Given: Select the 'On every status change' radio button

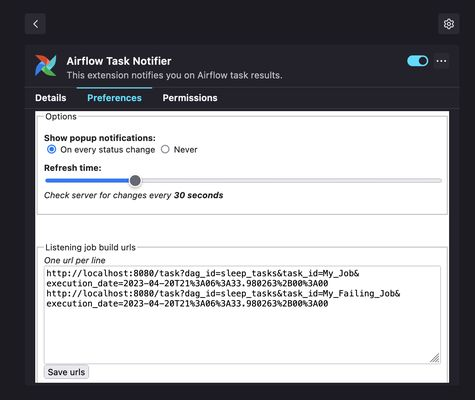Looking at the screenshot, I should (52, 149).
